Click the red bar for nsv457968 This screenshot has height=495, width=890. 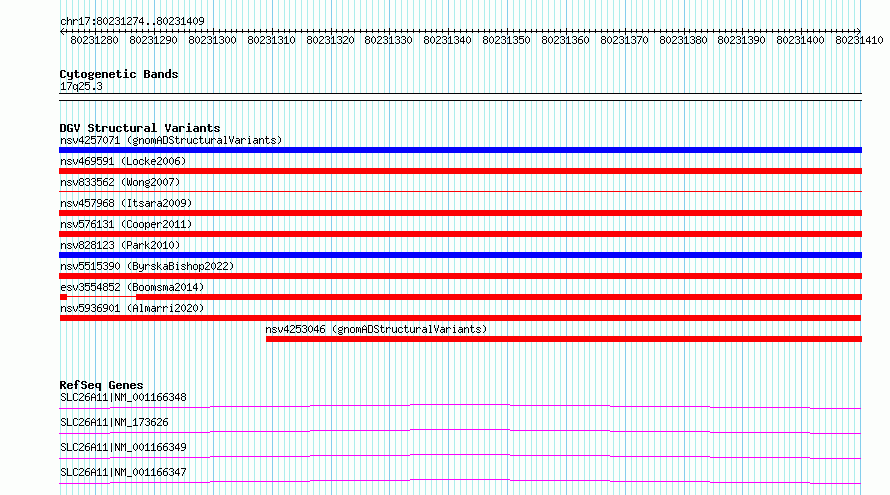460,213
